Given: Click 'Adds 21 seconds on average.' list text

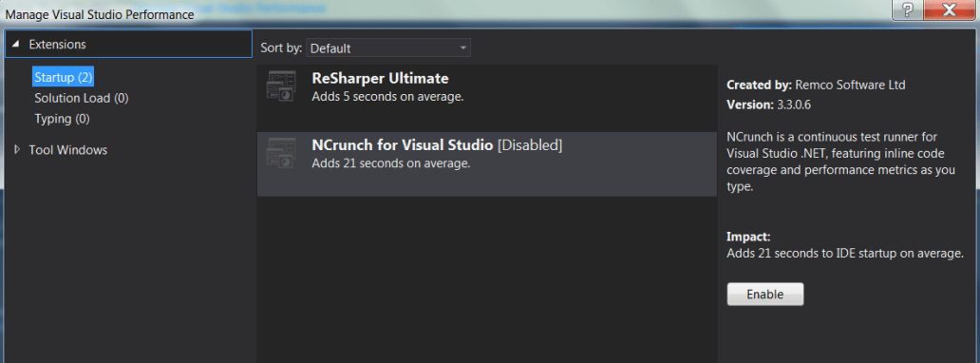Looking at the screenshot, I should pos(390,164).
